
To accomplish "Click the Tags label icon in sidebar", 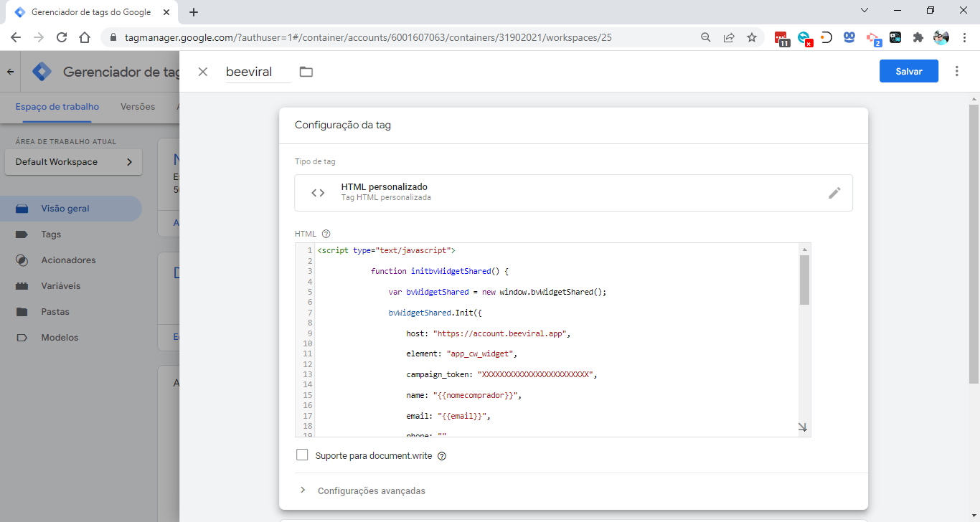I will (22, 234).
